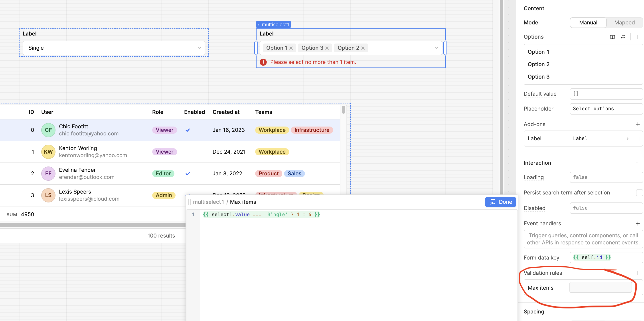Expand the Label add-on chevron

pos(628,139)
